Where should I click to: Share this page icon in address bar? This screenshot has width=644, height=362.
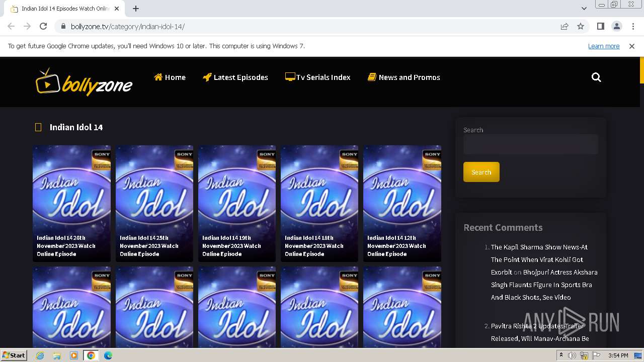click(565, 27)
